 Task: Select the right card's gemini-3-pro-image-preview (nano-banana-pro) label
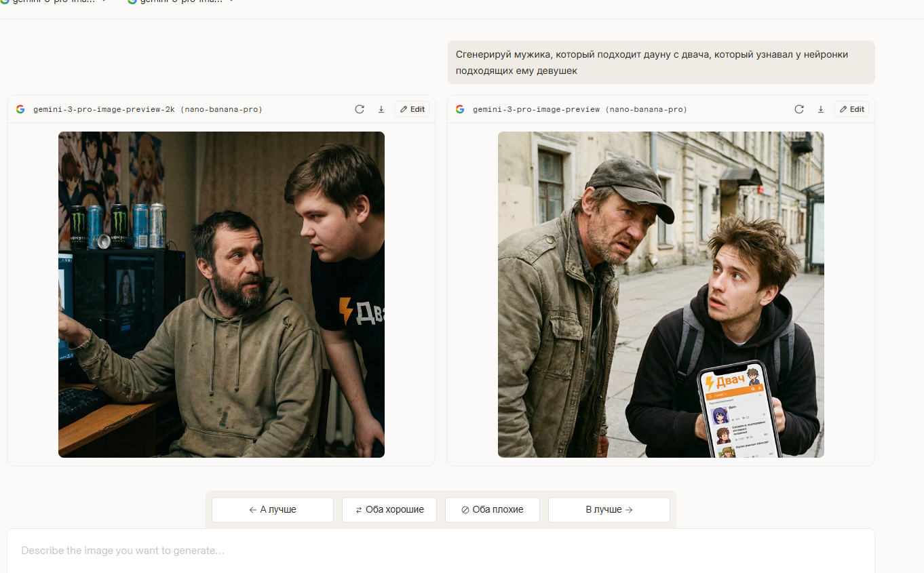580,109
